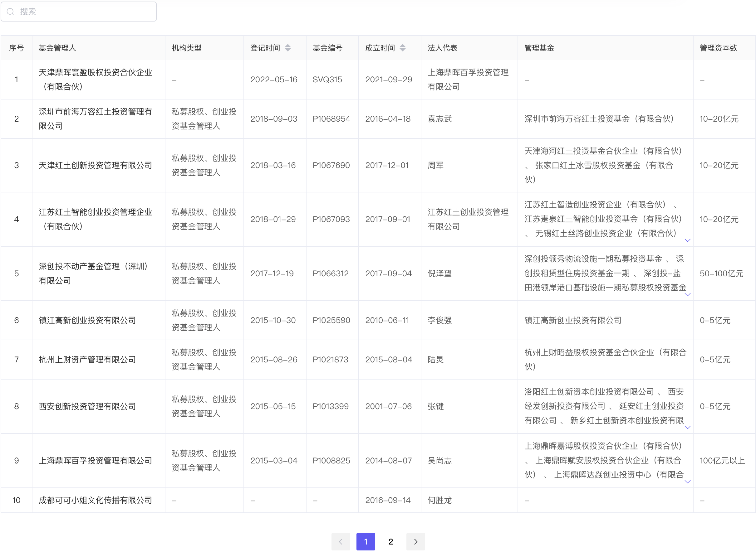Viewport: 756px width, 552px height.
Task: Sort by 登记时间 using the sort arrows
Action: [x=287, y=48]
